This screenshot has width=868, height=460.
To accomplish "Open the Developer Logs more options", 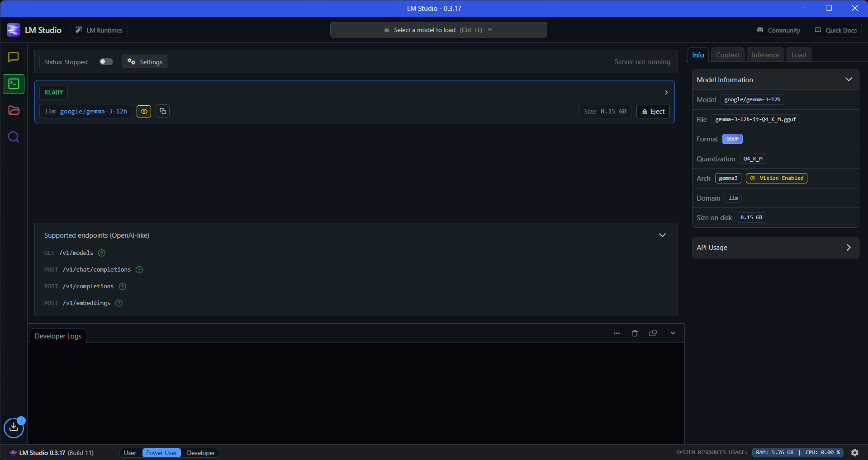I will coord(617,333).
